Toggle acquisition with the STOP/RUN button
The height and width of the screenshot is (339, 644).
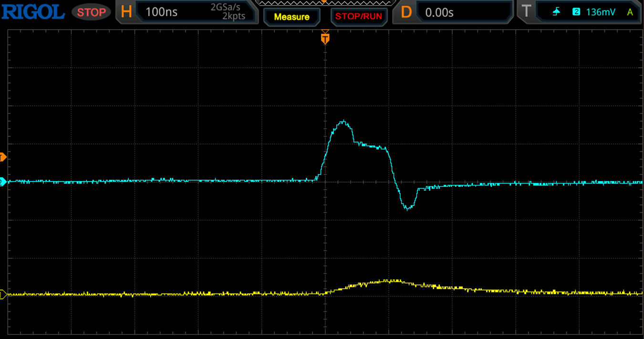point(358,16)
